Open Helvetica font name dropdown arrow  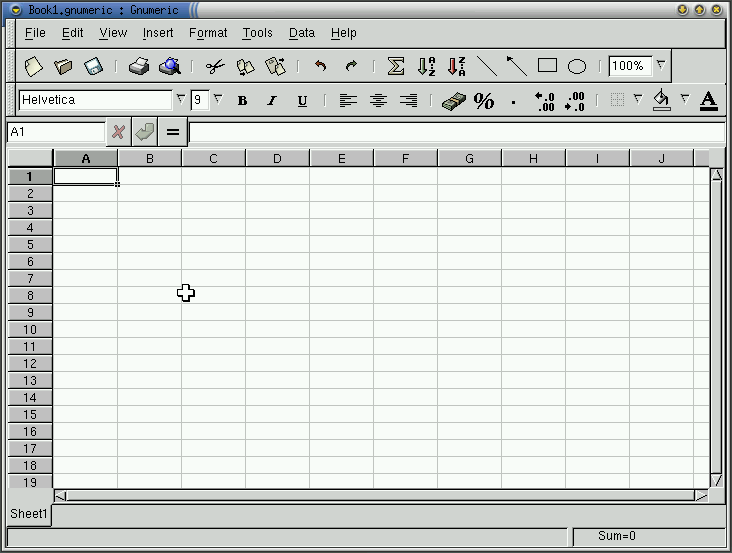click(x=180, y=99)
